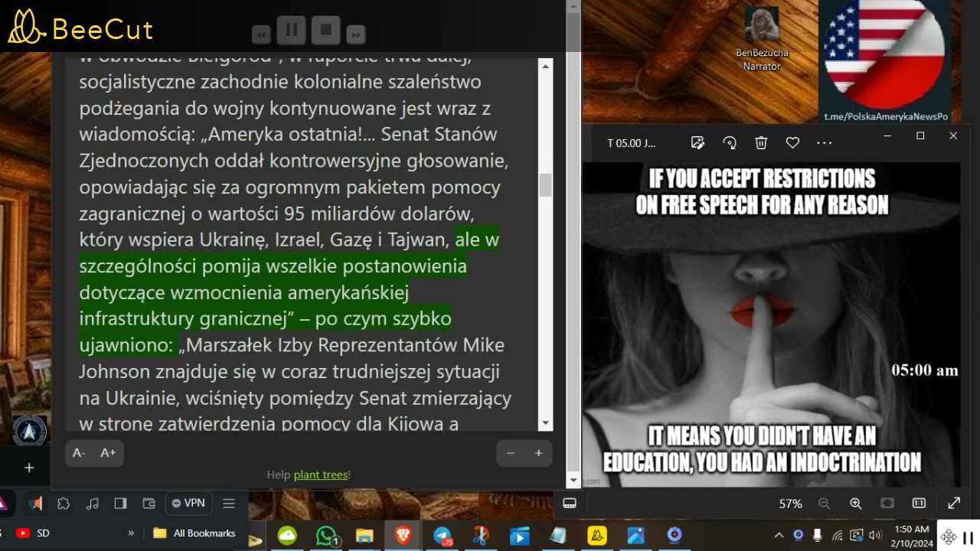980x551 pixels.
Task: Open the 'plant trees' link
Action: [321, 474]
